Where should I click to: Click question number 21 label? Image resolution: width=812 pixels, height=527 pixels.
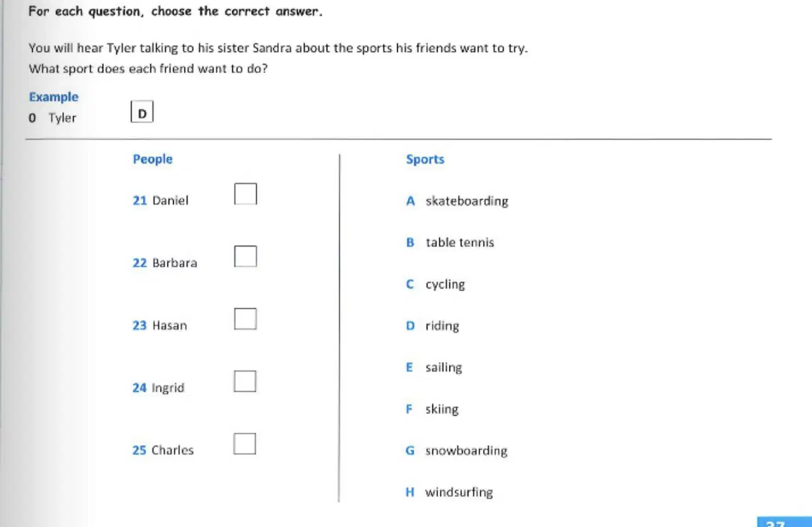click(x=140, y=201)
